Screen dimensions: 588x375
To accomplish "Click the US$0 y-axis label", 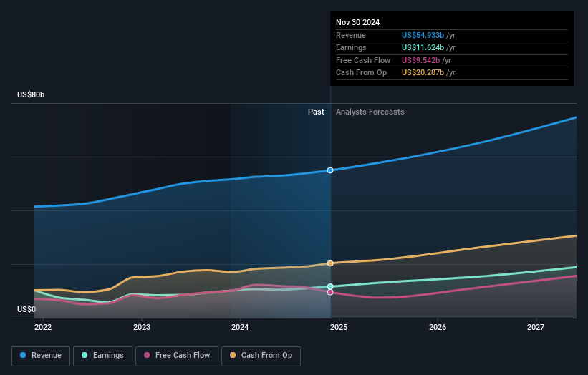I will tap(26, 309).
